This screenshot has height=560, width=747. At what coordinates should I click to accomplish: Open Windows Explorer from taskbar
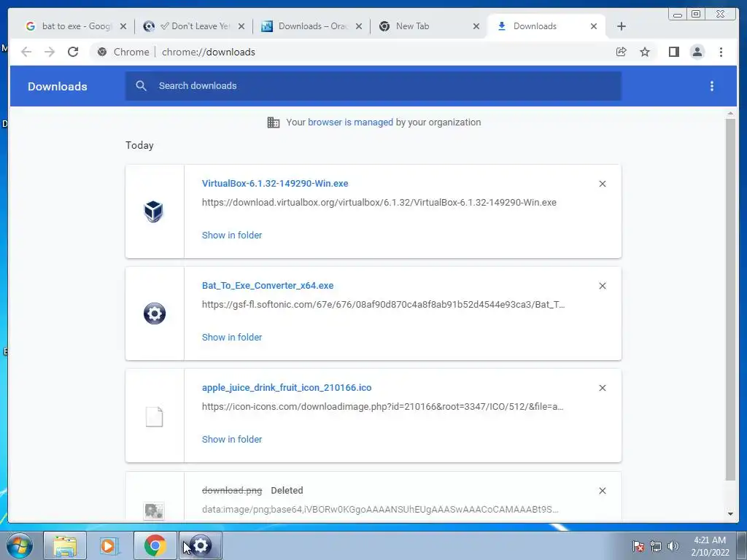tap(65, 545)
